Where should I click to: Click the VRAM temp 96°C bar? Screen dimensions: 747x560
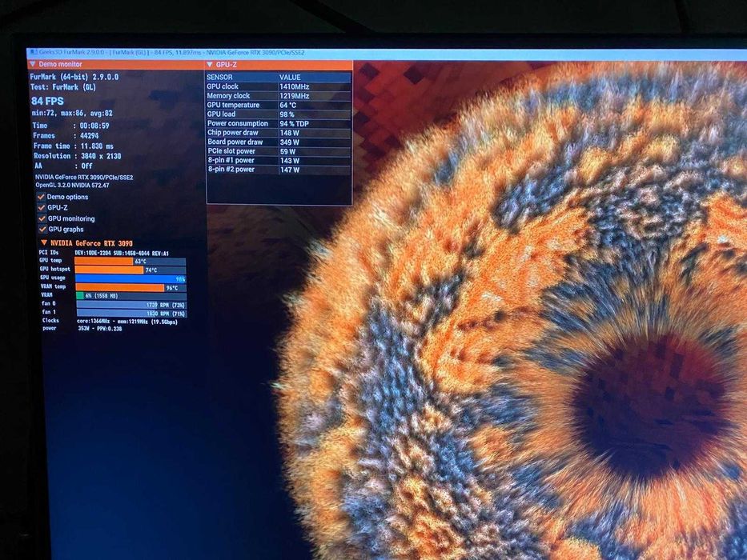[131, 288]
